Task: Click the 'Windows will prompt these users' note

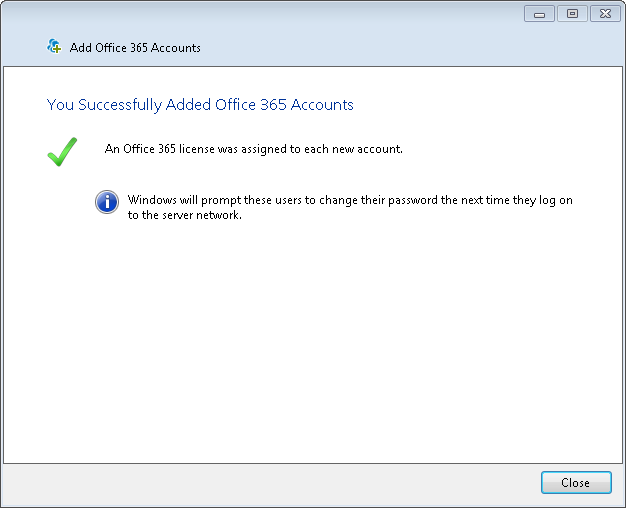Action: pyautogui.click(x=350, y=200)
